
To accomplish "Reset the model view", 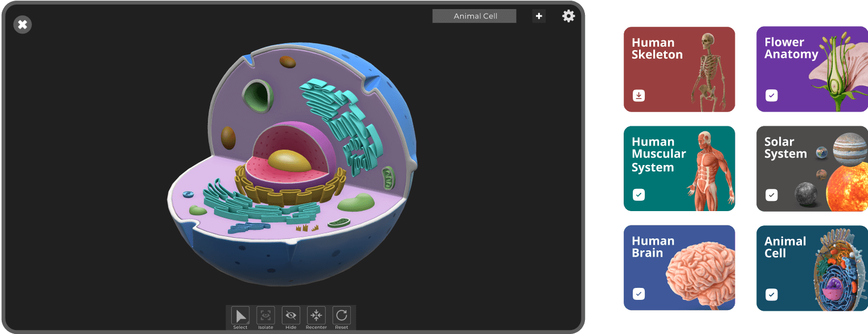I will pos(341,316).
